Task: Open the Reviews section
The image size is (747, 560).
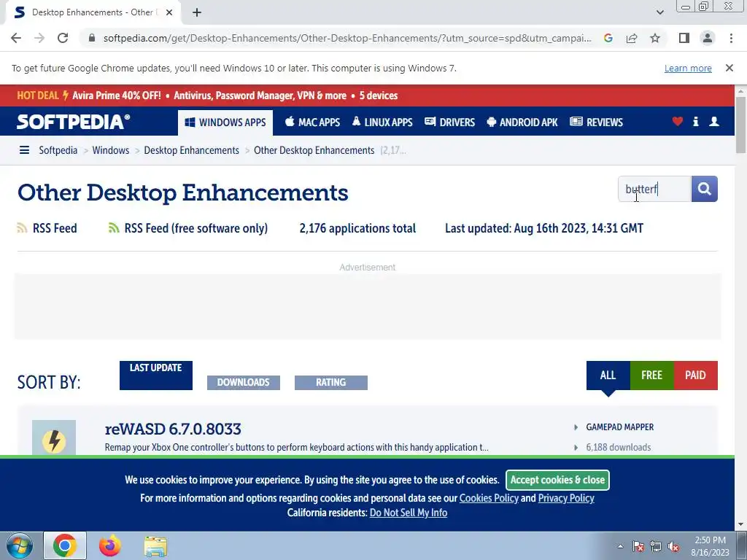Action: click(597, 122)
